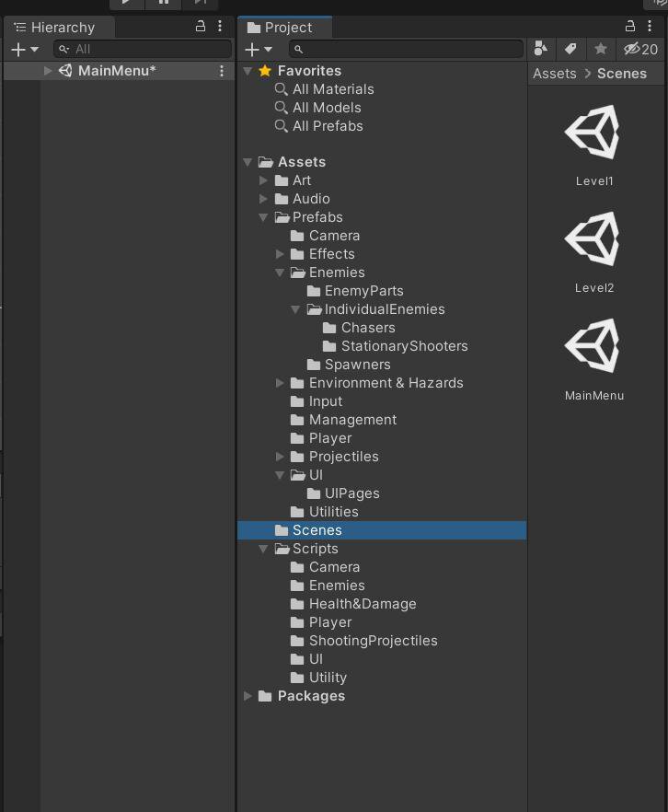Click the Search by Type icon
The width and height of the screenshot is (668, 812).
(x=541, y=49)
